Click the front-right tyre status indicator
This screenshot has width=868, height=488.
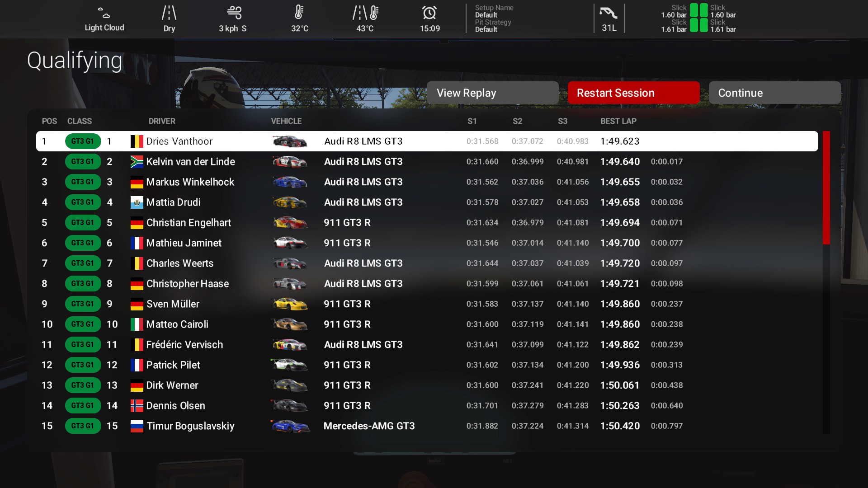point(704,10)
